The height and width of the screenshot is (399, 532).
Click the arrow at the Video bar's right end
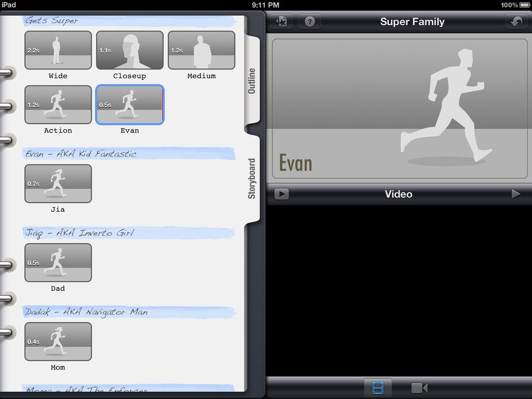pos(516,194)
